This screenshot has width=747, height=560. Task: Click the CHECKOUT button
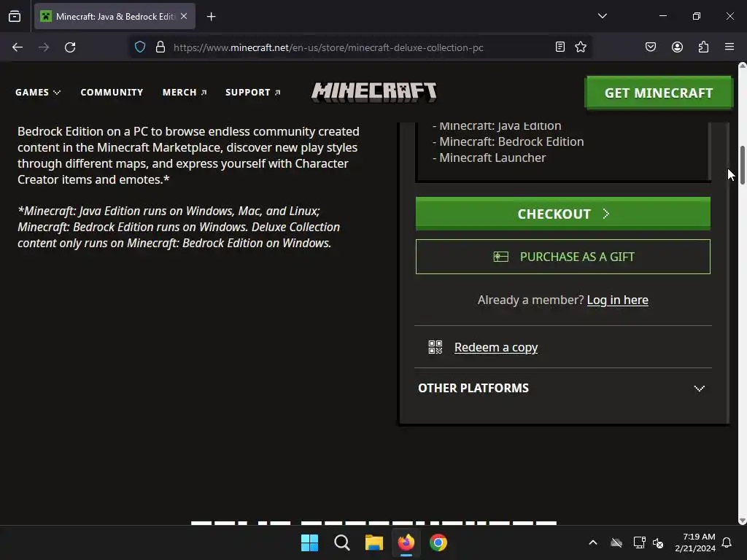click(562, 214)
